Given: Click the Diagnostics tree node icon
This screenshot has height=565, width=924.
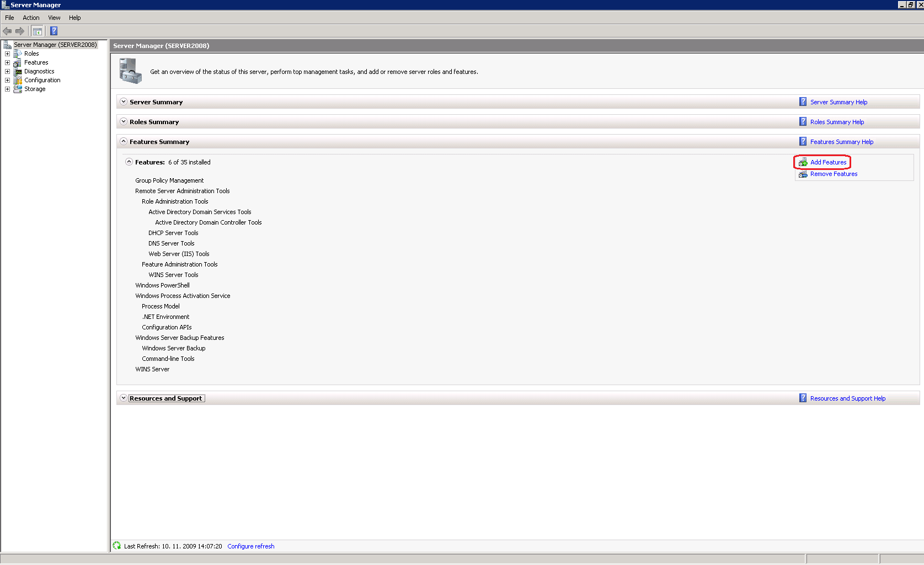Looking at the screenshot, I should (18, 71).
